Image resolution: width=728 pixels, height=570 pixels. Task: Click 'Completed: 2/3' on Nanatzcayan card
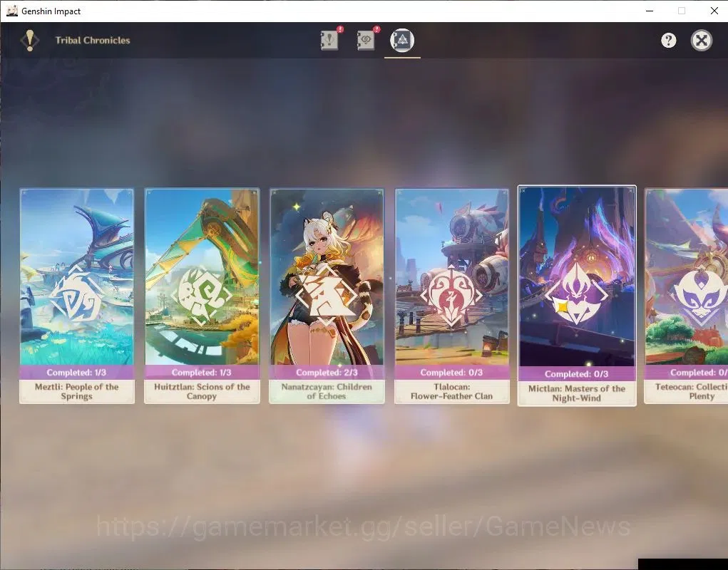pos(327,373)
